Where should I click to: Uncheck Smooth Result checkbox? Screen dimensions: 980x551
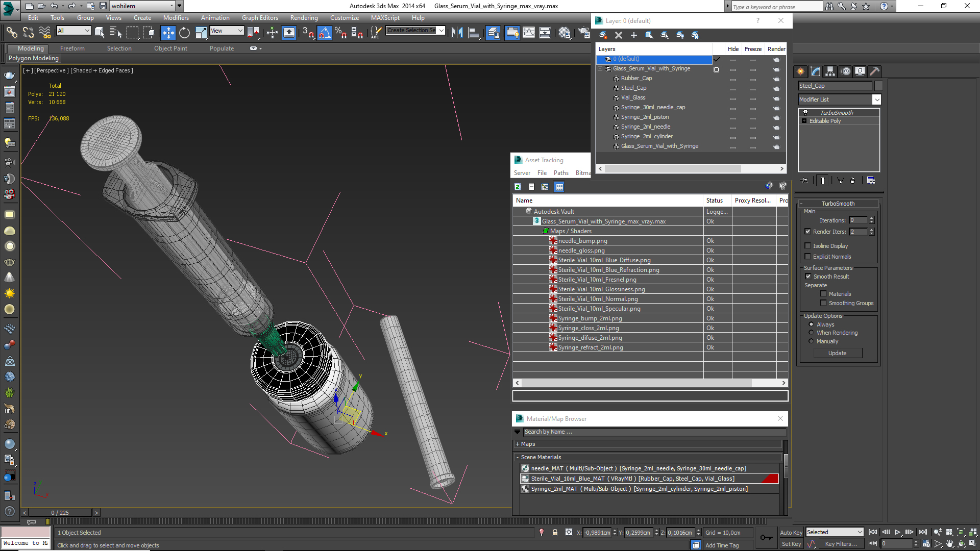point(808,277)
